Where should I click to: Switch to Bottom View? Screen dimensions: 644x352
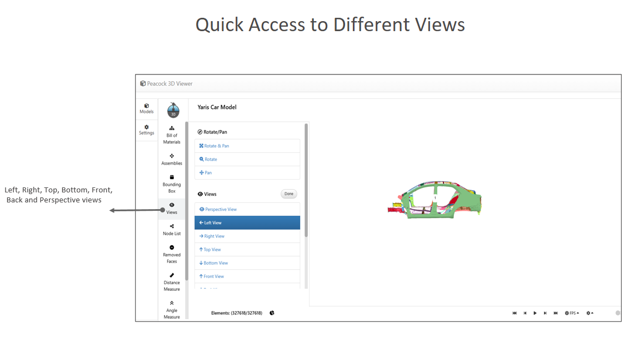(x=247, y=263)
